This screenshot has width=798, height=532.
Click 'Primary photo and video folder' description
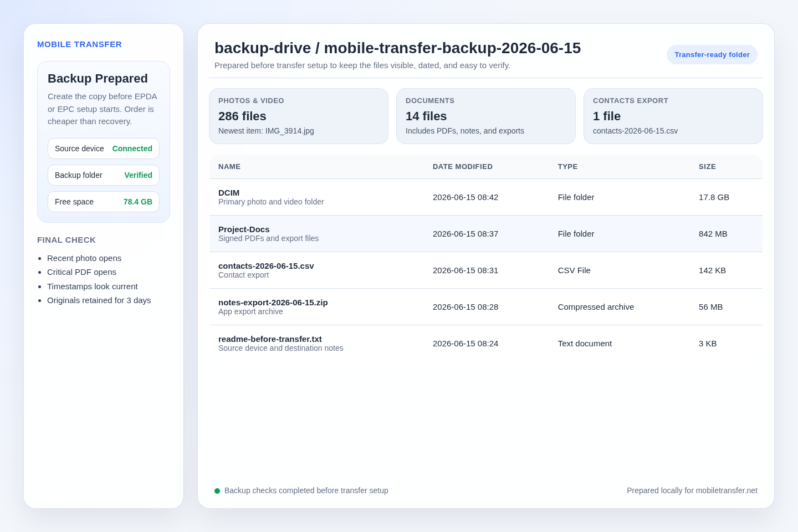(271, 202)
